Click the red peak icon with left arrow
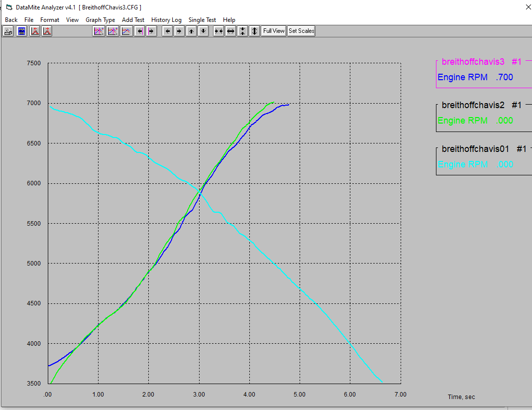 pyautogui.click(x=35, y=31)
